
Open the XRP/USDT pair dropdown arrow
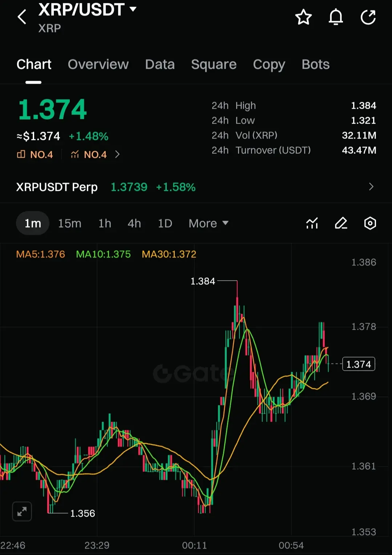(133, 9)
